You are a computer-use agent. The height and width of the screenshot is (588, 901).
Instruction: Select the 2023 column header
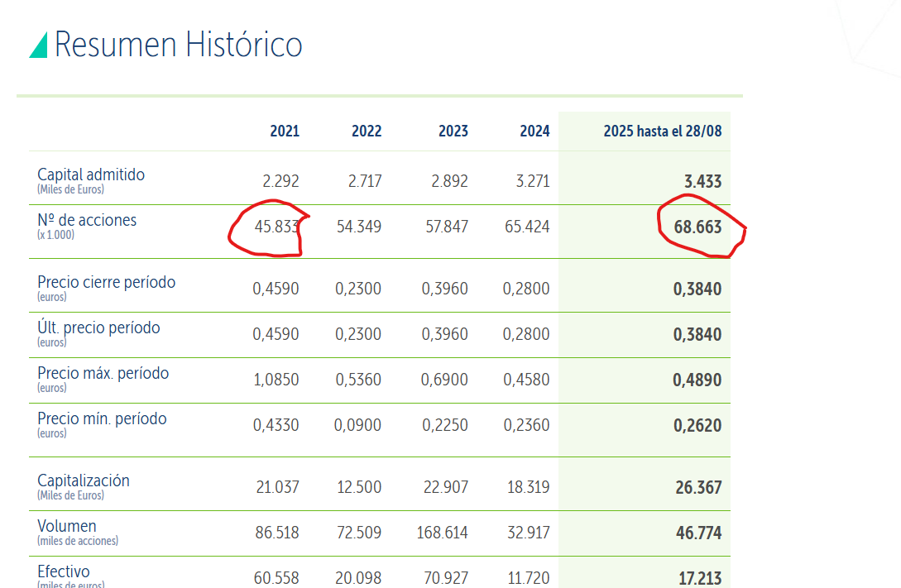click(x=453, y=131)
